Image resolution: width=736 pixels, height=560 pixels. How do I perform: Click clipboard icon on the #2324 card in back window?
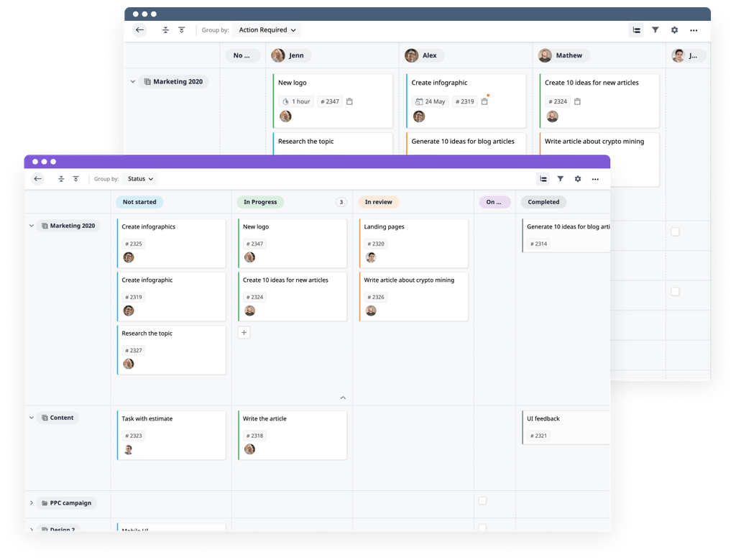pos(577,101)
